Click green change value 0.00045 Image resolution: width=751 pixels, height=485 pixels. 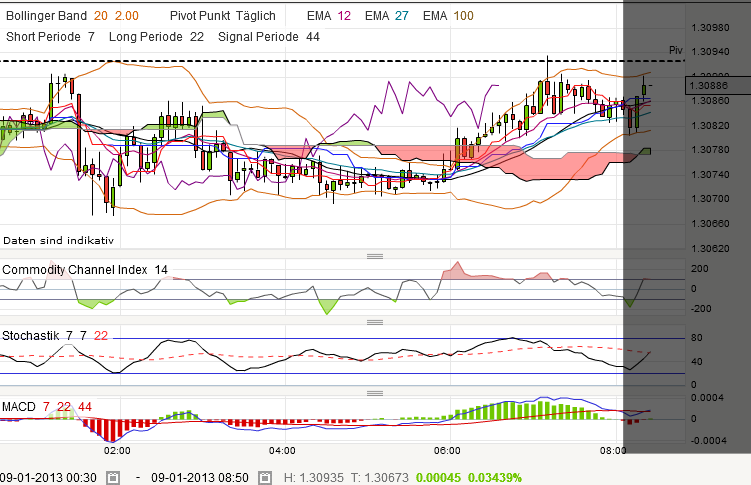point(438,477)
